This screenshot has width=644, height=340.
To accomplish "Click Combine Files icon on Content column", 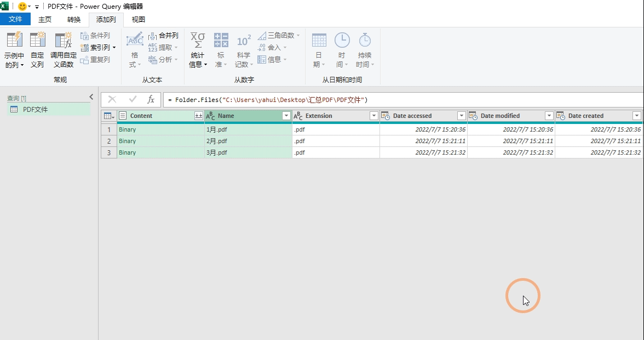I will click(x=198, y=116).
